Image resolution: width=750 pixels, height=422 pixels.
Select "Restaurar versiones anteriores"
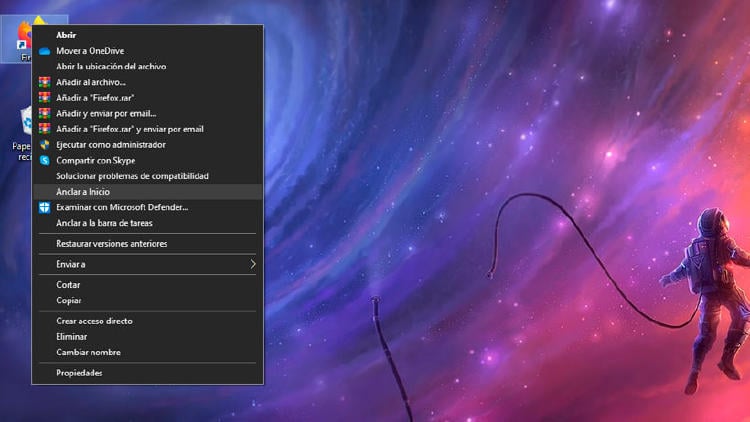coord(111,244)
